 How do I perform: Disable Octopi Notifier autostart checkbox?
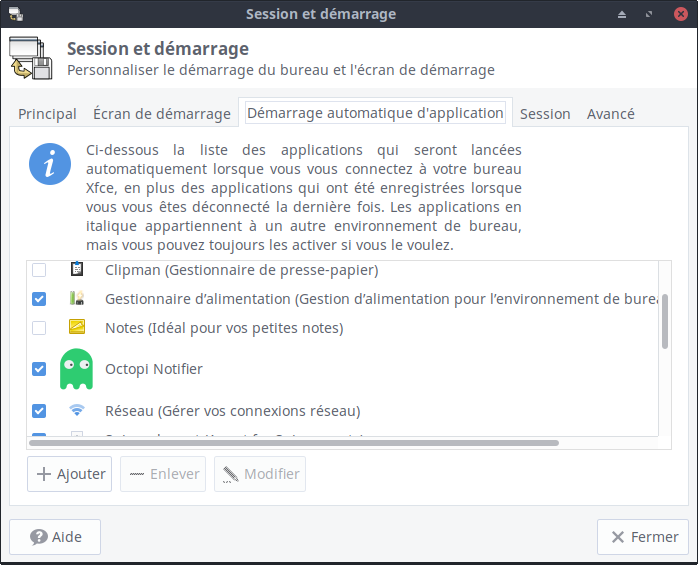tap(39, 369)
